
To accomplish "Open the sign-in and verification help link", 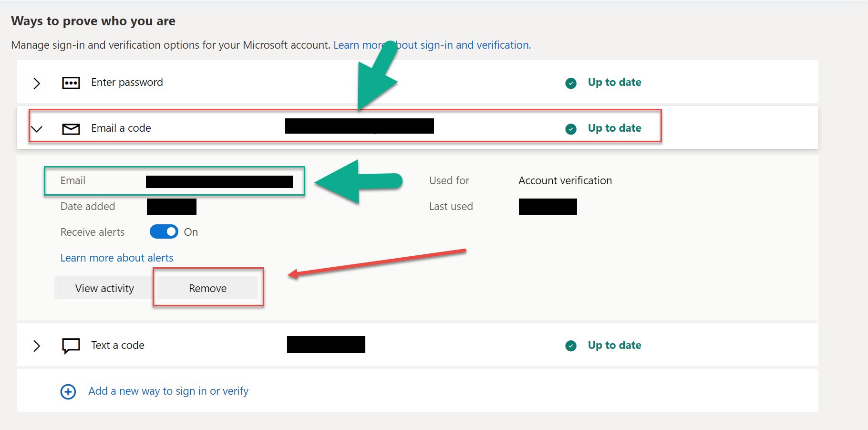I will tap(432, 45).
